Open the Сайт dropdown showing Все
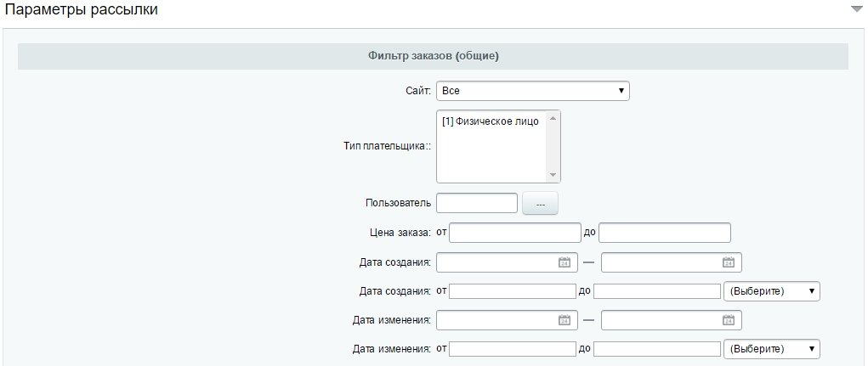The width and height of the screenshot is (868, 366). click(532, 91)
